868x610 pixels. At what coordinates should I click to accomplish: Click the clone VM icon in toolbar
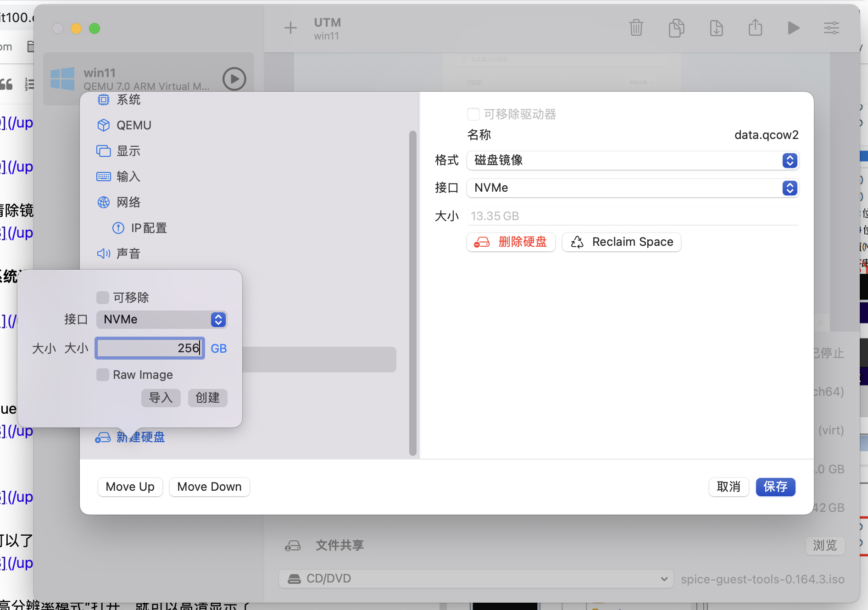(676, 28)
